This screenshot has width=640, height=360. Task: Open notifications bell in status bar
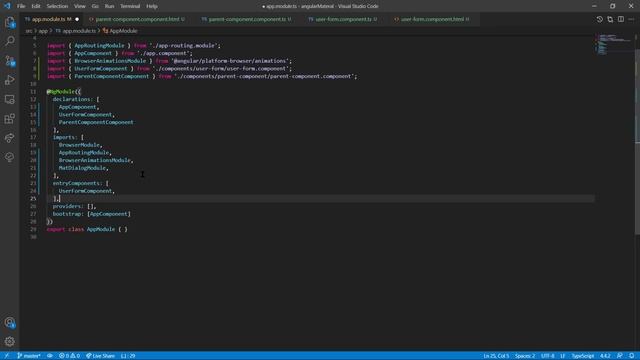point(631,356)
